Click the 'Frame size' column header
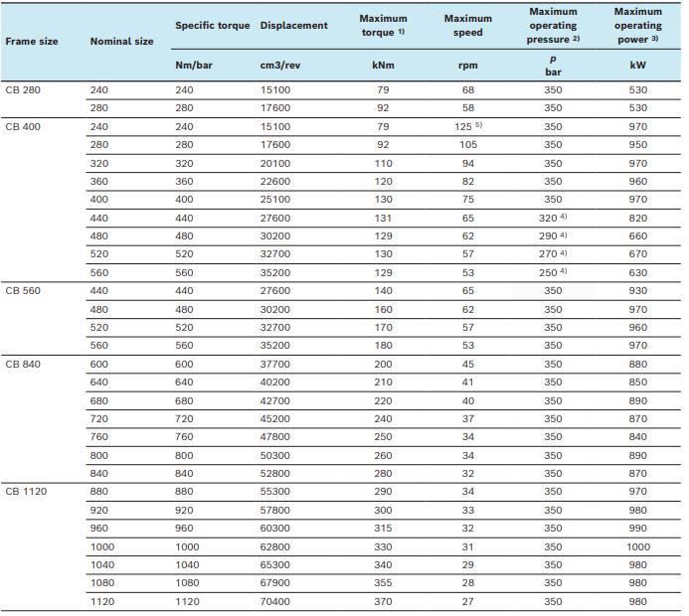The image size is (689, 616). (x=32, y=42)
